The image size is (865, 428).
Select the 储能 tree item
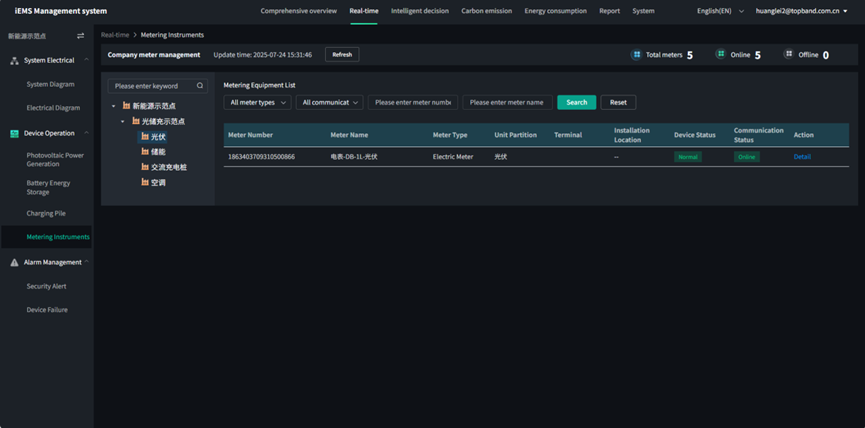[158, 152]
